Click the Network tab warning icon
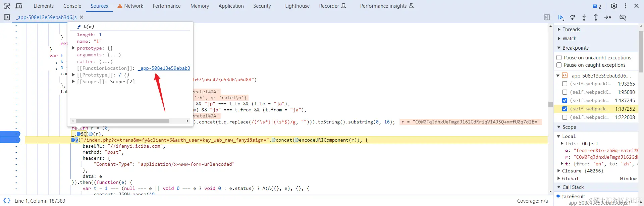The height and width of the screenshot is (206, 644). pos(120,6)
